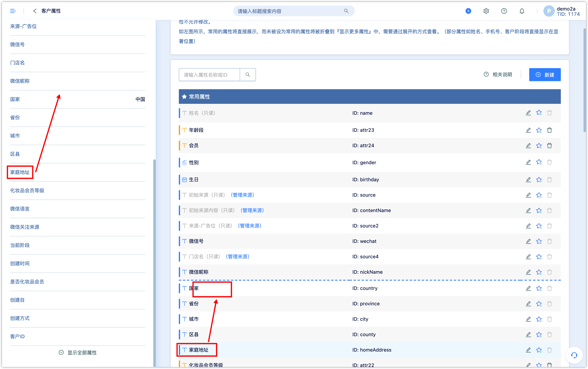Edit the 性别 attribute
Image resolution: width=588 pixels, height=369 pixels.
(x=528, y=162)
